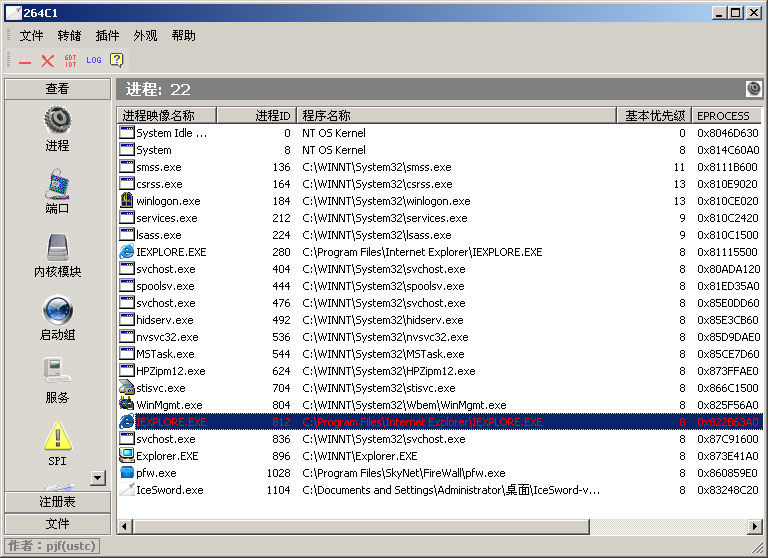The image size is (768, 558).
Task: Select the IEXPLORE.EXE icon with PID 280
Action: pyautogui.click(x=127, y=252)
